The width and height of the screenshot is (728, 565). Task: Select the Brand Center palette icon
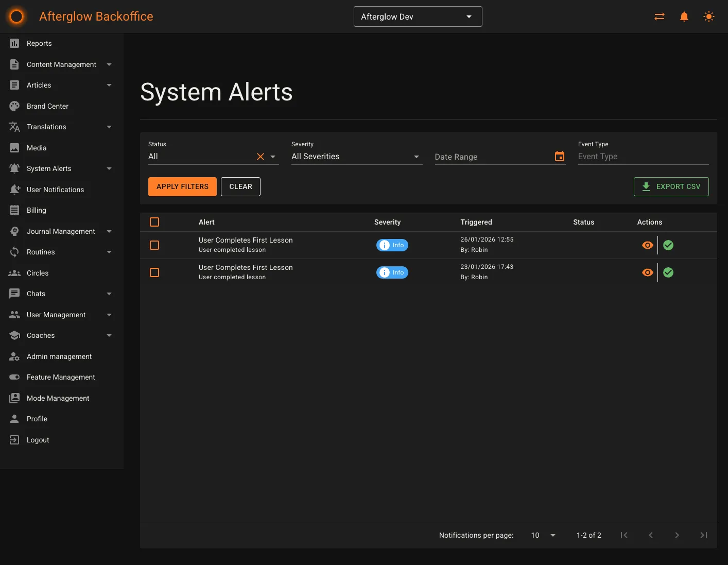14,106
